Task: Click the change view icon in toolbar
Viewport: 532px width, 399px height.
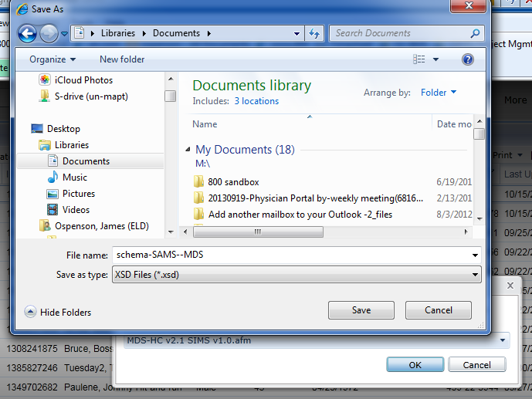Action: click(419, 59)
